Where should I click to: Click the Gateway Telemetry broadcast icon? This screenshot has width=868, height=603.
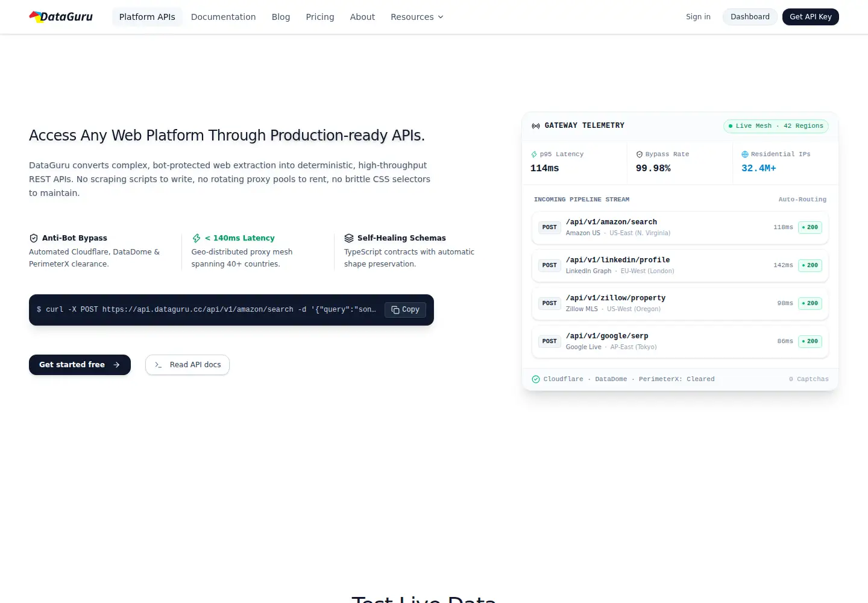point(536,126)
